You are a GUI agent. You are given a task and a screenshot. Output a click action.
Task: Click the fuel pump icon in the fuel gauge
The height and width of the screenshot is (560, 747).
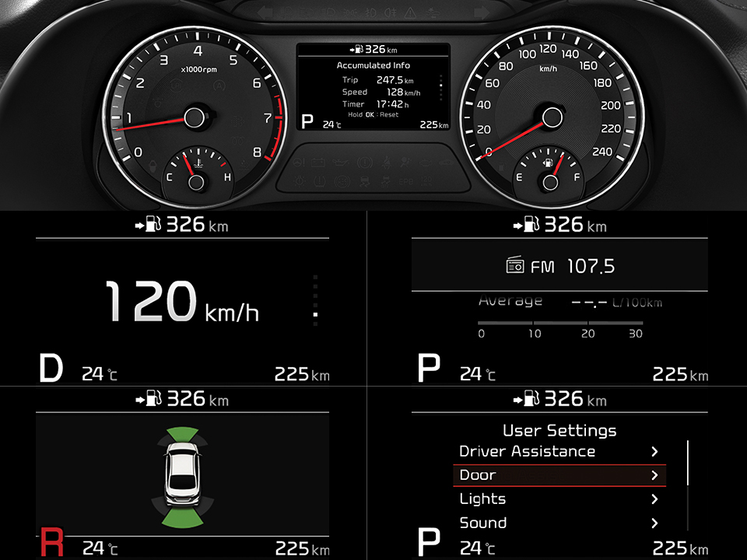[548, 163]
